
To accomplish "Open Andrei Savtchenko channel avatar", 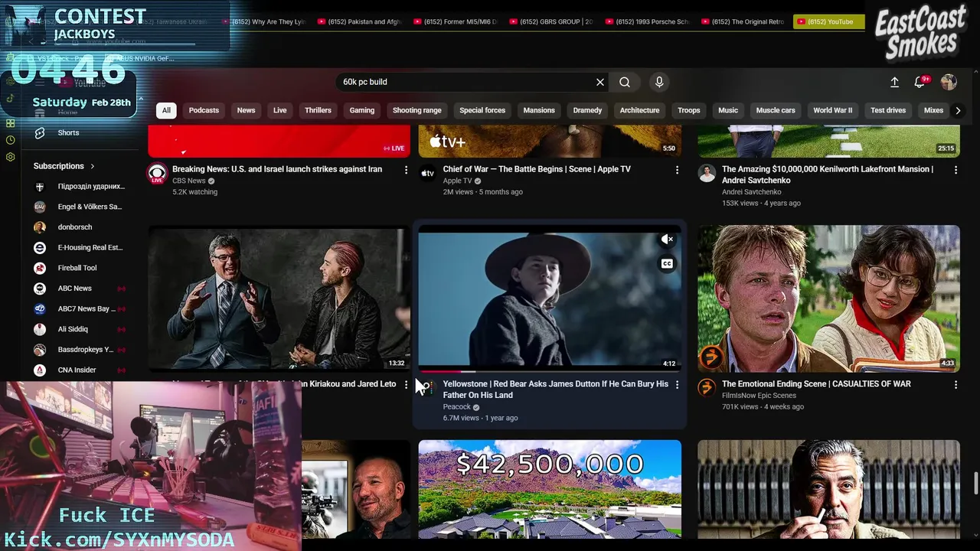I will click(707, 173).
